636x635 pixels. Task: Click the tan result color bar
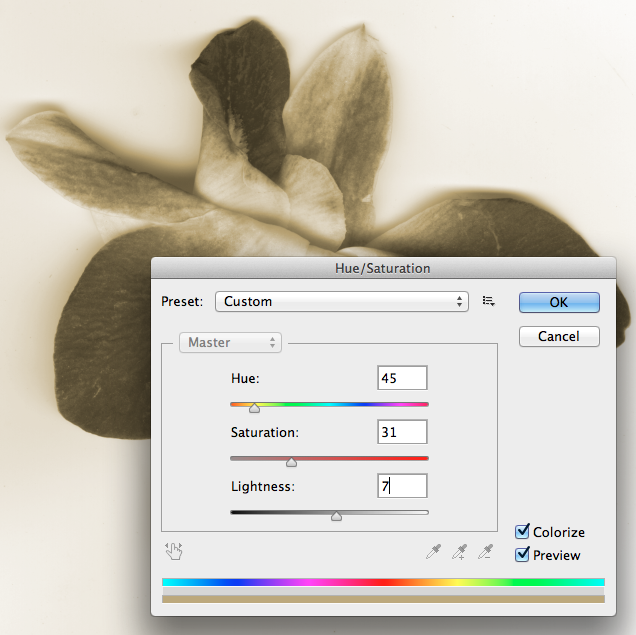click(x=383, y=599)
